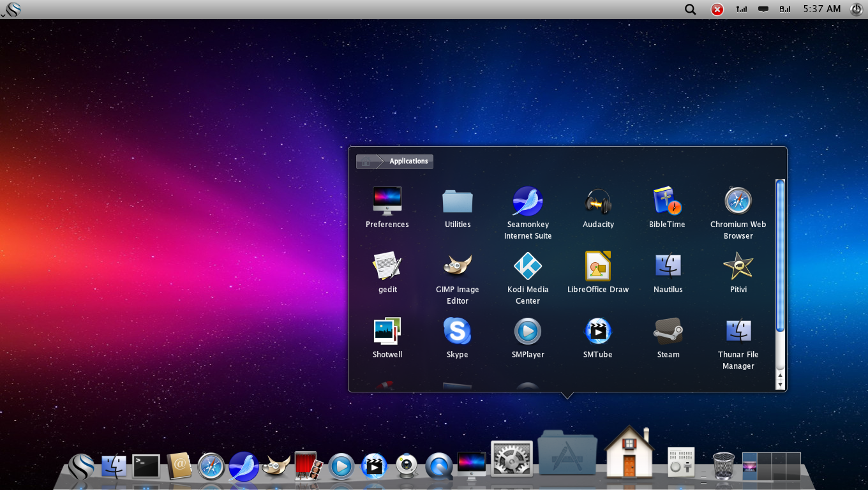Open the Photo Booth curtain icon in dock
Viewport: 868px width, 490px height.
309,466
